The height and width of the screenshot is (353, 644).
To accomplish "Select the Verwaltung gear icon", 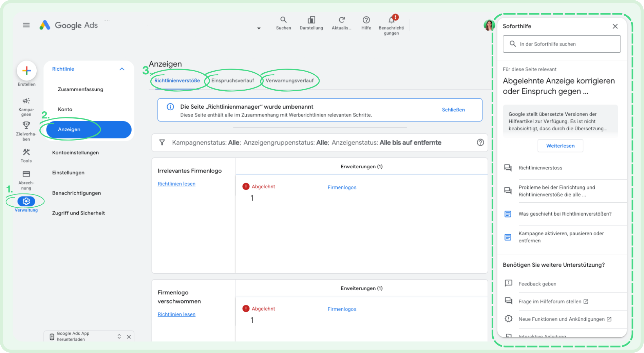I will [x=26, y=201].
